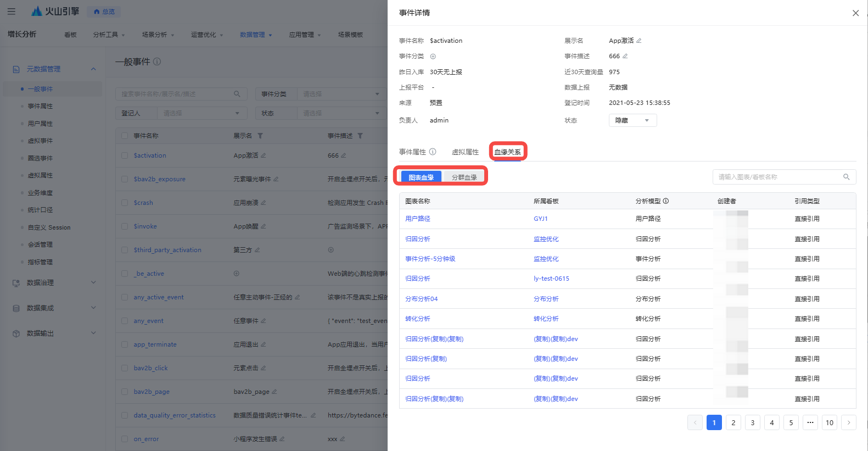Check the $bav2b_exposure row checkbox
This screenshot has height=451, width=868.
click(125, 179)
